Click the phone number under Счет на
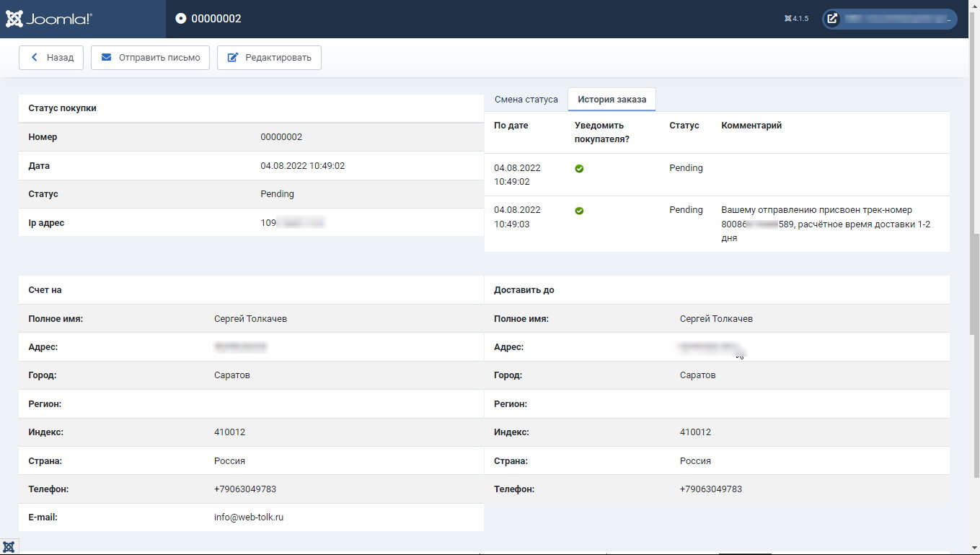 (x=244, y=489)
